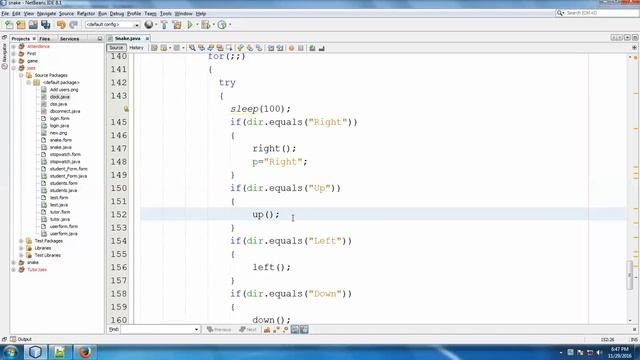640x360 pixels.
Task: Select dbconnect.java in project tree
Action: (65, 111)
